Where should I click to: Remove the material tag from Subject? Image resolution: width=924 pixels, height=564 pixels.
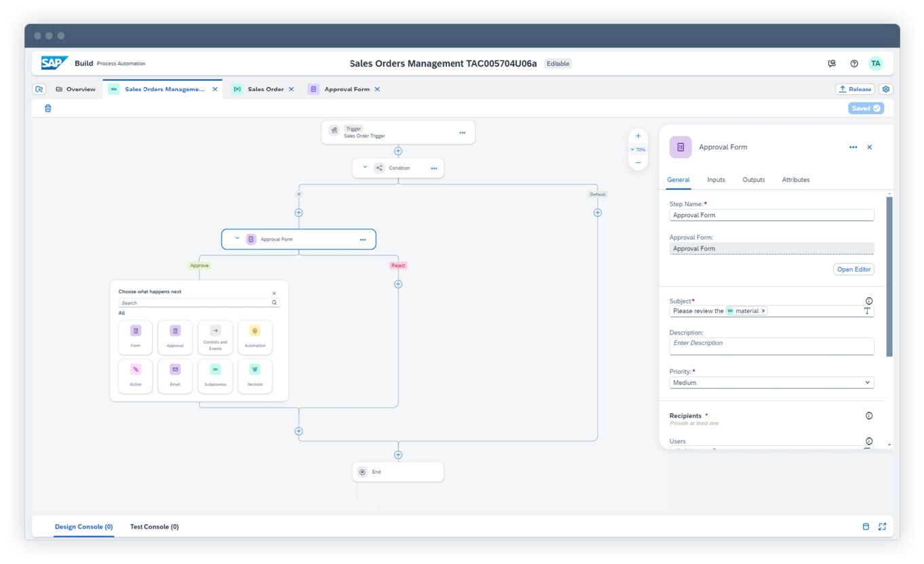point(763,311)
